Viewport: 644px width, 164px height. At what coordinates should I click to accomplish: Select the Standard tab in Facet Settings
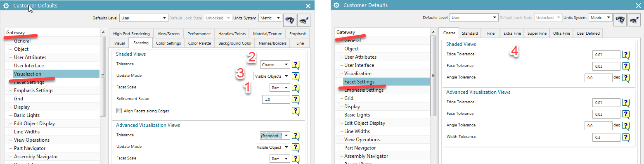[x=470, y=33]
